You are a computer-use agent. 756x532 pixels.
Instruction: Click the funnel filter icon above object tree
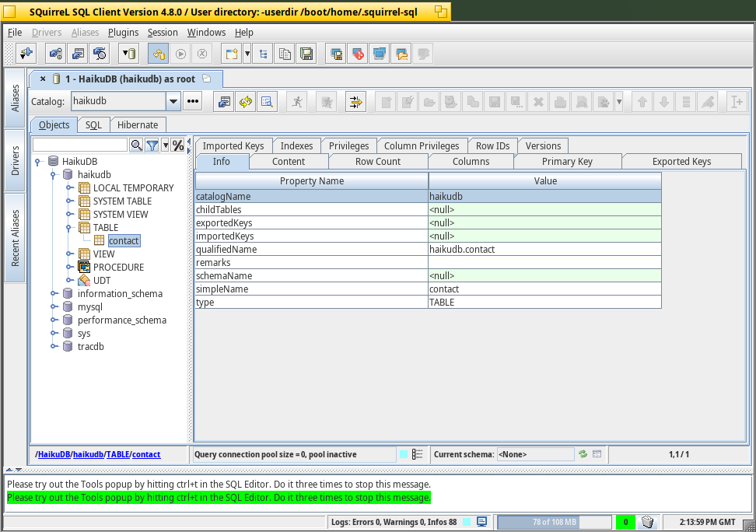coord(152,145)
